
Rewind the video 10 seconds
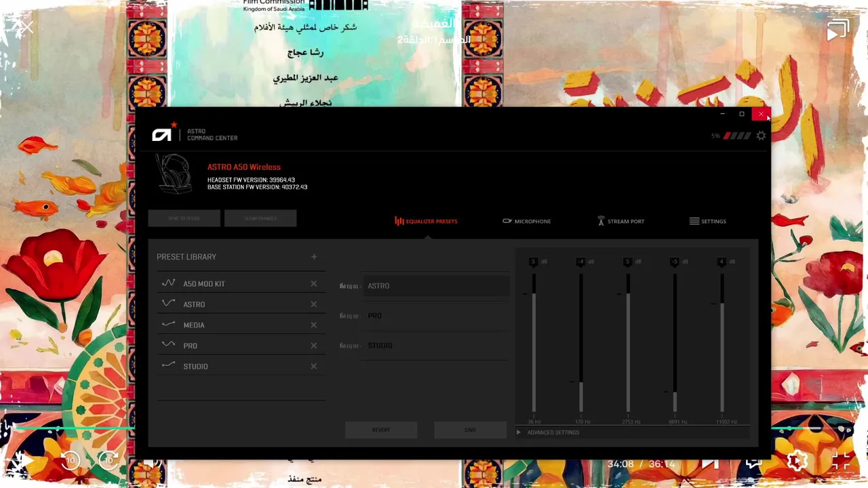(x=70, y=461)
